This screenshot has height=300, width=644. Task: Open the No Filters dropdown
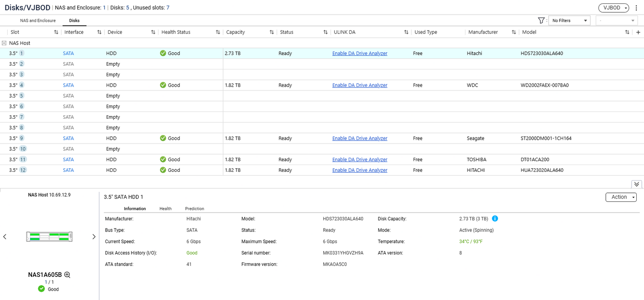point(570,21)
